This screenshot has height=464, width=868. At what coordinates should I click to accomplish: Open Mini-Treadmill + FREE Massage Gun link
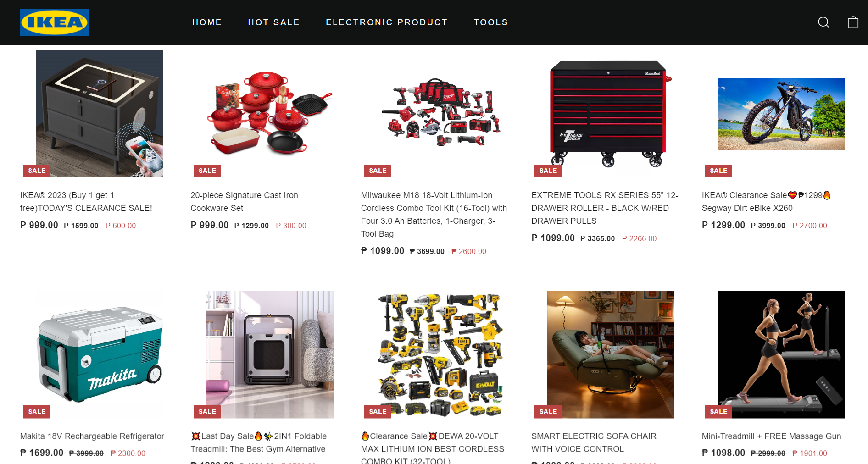click(772, 436)
